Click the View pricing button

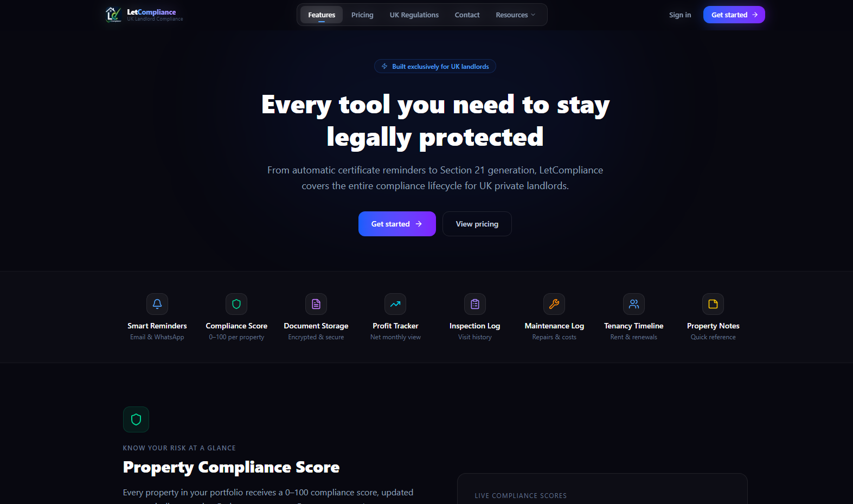pos(477,224)
